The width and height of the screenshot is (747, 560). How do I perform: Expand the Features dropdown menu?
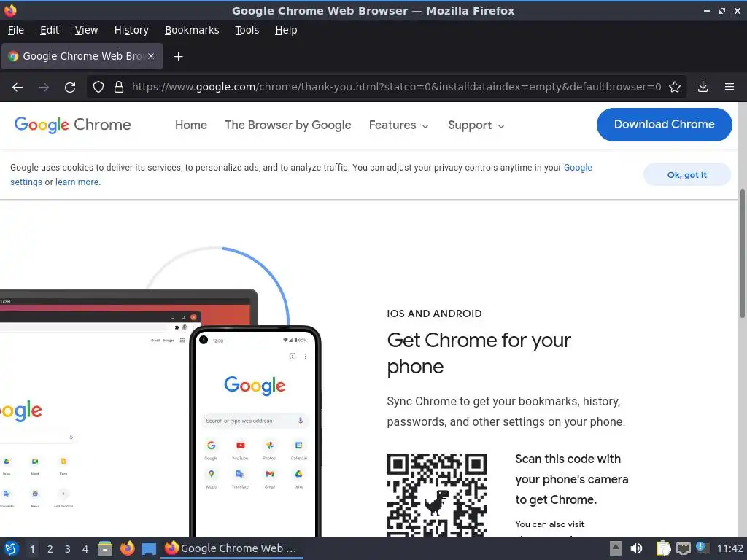point(399,125)
